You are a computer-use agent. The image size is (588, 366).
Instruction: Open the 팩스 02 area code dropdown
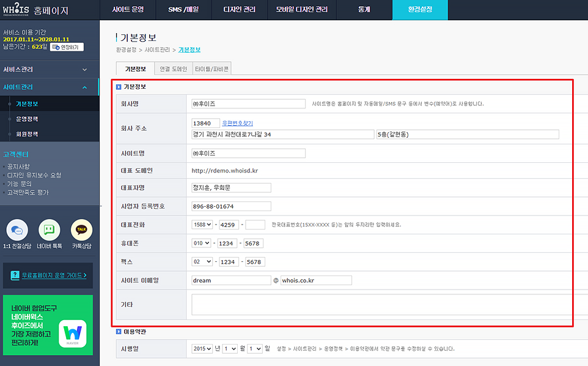coord(202,261)
